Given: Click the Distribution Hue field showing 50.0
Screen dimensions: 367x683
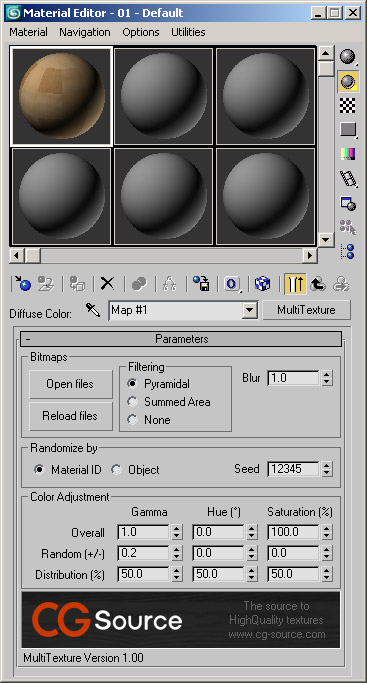Looking at the screenshot, I should point(219,574).
